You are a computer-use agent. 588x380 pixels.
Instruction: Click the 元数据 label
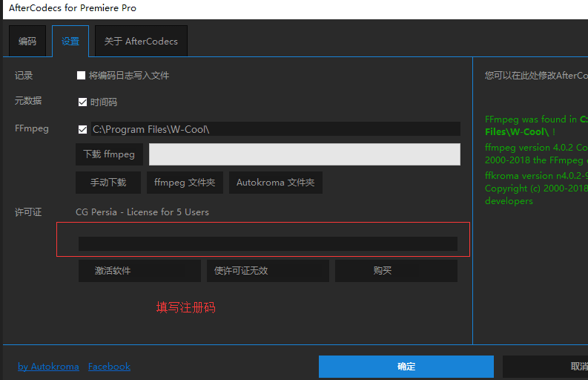point(28,101)
